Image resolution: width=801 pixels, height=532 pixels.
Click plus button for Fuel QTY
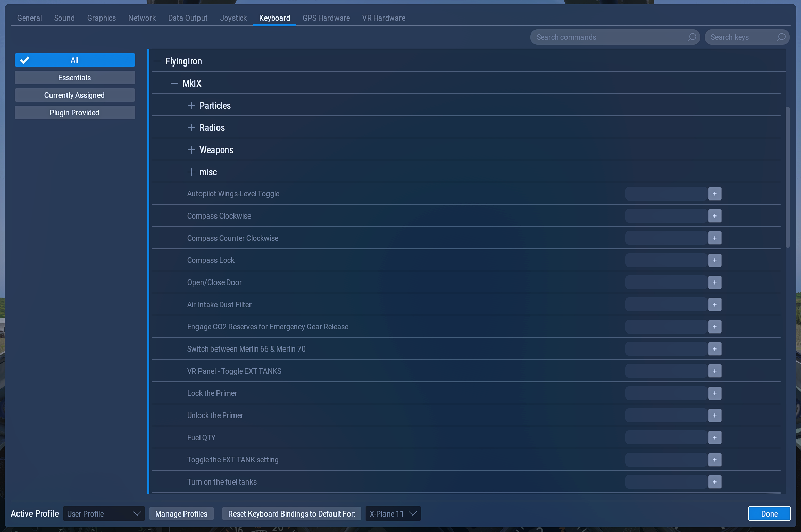click(714, 438)
